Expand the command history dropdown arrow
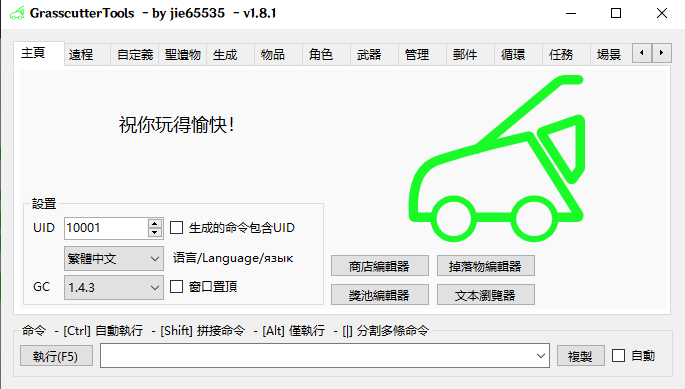This screenshot has height=389, width=685. pyautogui.click(x=541, y=356)
